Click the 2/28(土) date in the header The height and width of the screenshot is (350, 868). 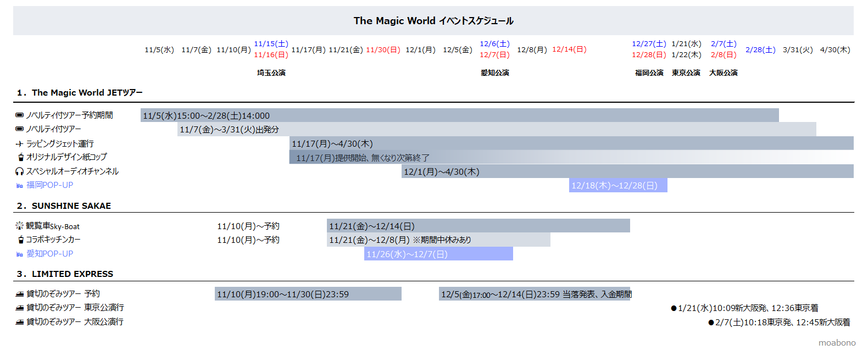coord(760,49)
